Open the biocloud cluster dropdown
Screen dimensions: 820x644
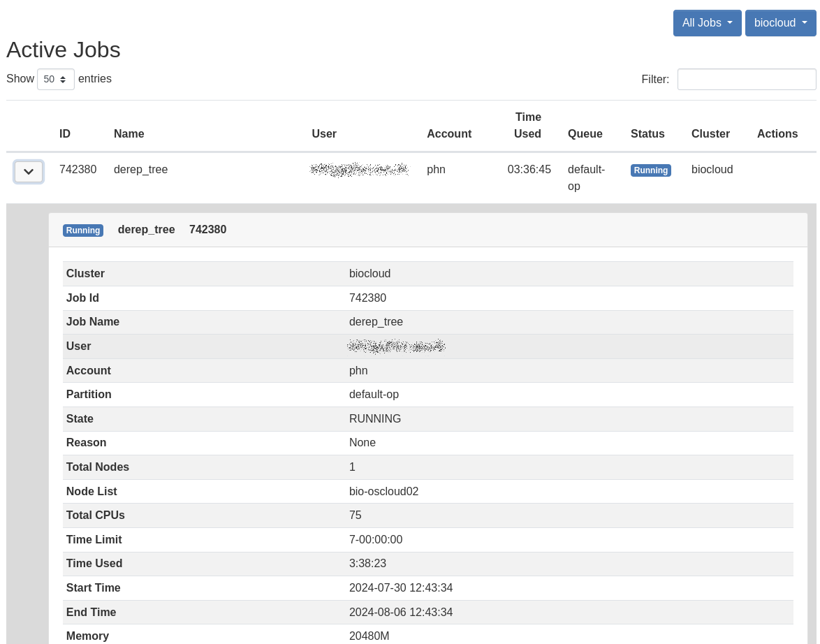point(780,23)
